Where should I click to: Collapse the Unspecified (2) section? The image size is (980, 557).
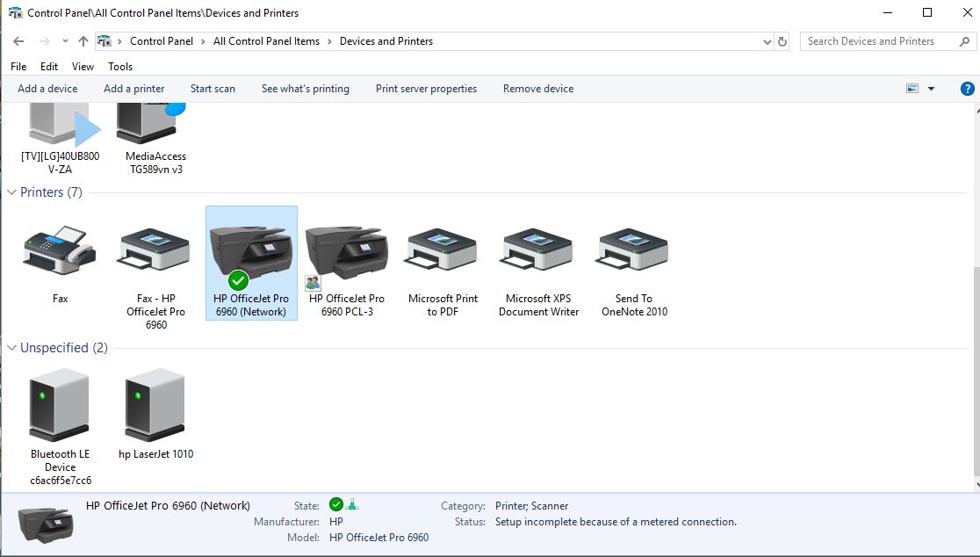[x=11, y=348]
